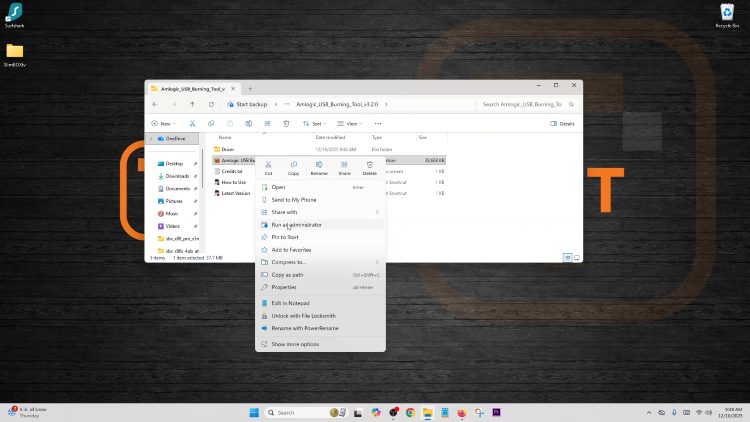
Task: Switch to details list view icon
Action: [567, 258]
